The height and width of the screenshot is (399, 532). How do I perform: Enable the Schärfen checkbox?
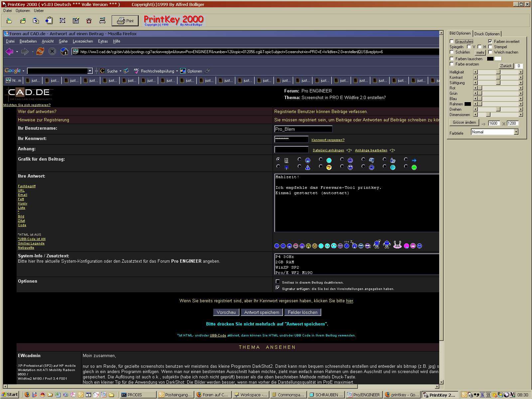pos(452,52)
